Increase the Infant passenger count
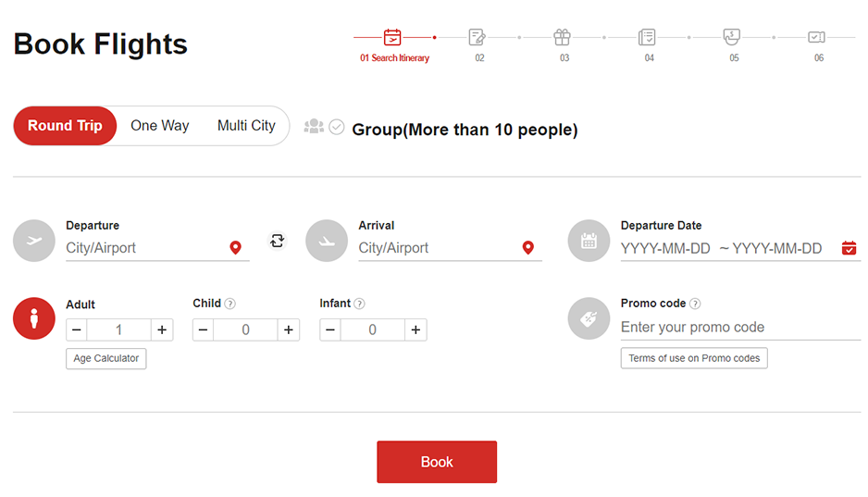Viewport: 868px width, 497px height. [416, 330]
